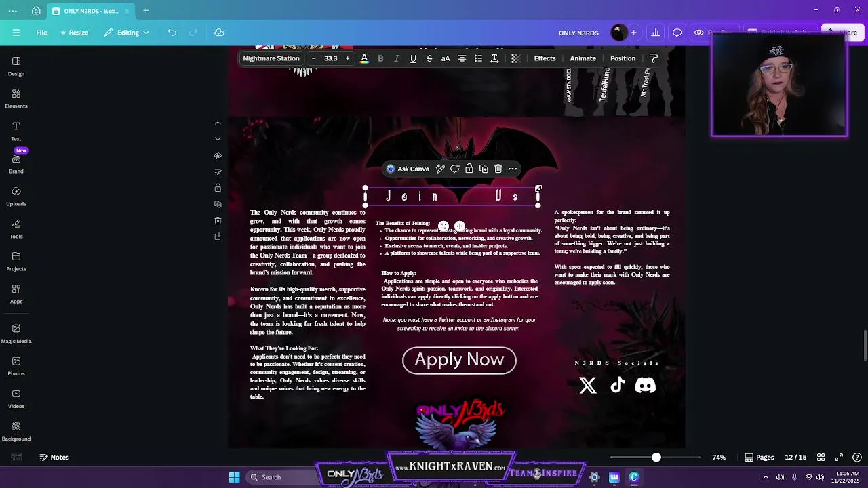Open the Brand panel

[x=16, y=163]
